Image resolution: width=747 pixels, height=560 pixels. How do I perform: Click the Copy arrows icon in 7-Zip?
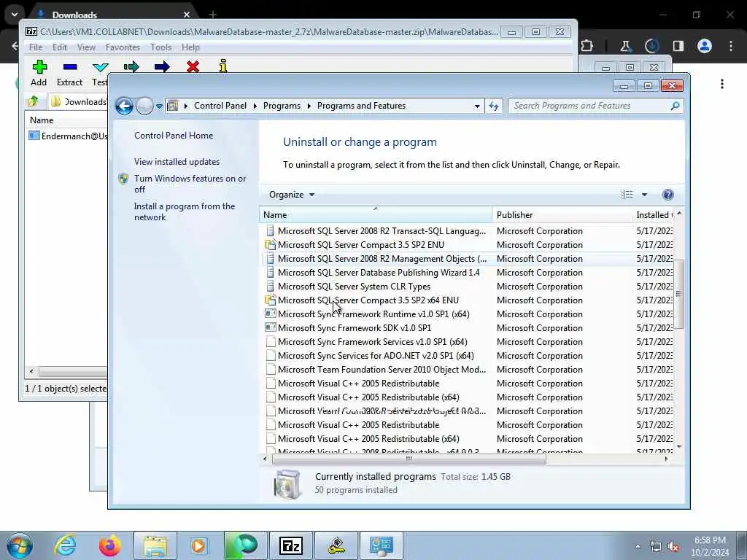(131, 66)
